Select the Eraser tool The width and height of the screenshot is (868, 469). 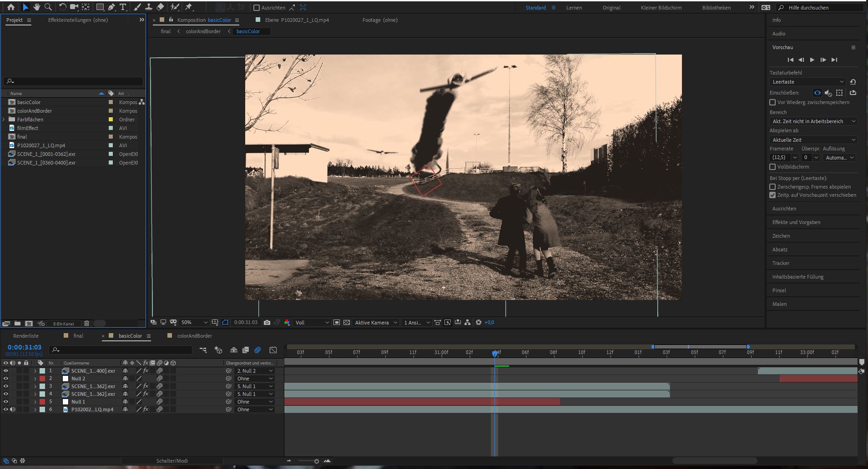(160, 7)
